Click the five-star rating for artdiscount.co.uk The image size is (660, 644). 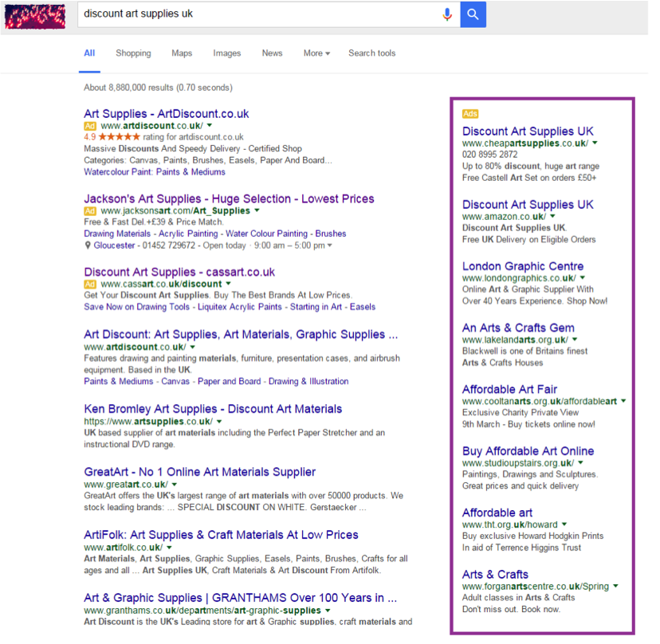pos(121,139)
